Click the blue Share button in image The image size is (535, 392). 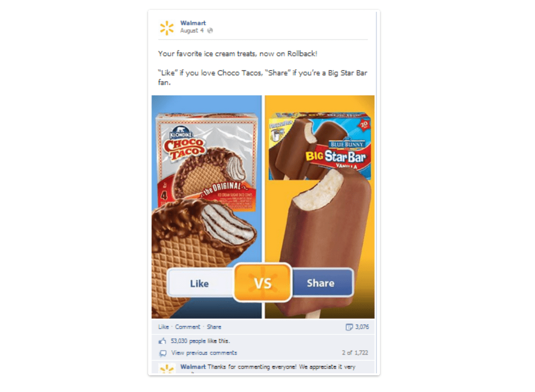coord(322,283)
